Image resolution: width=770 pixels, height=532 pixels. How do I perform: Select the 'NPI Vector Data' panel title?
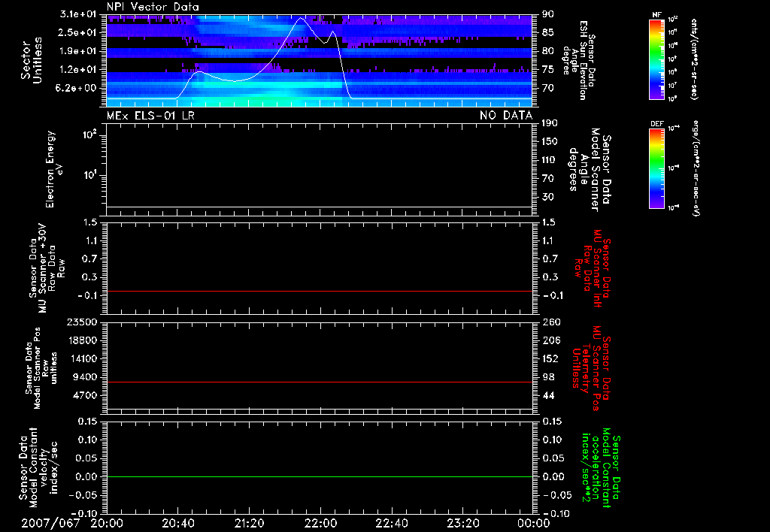click(x=153, y=7)
